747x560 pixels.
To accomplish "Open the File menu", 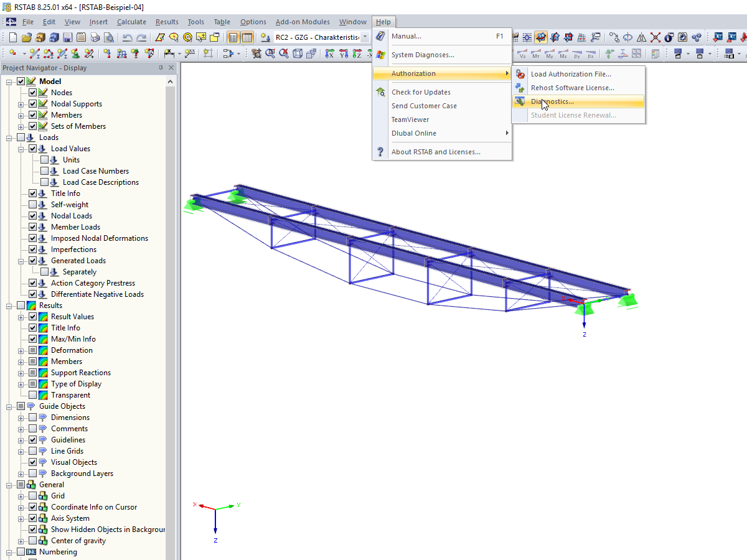I will tap(28, 22).
